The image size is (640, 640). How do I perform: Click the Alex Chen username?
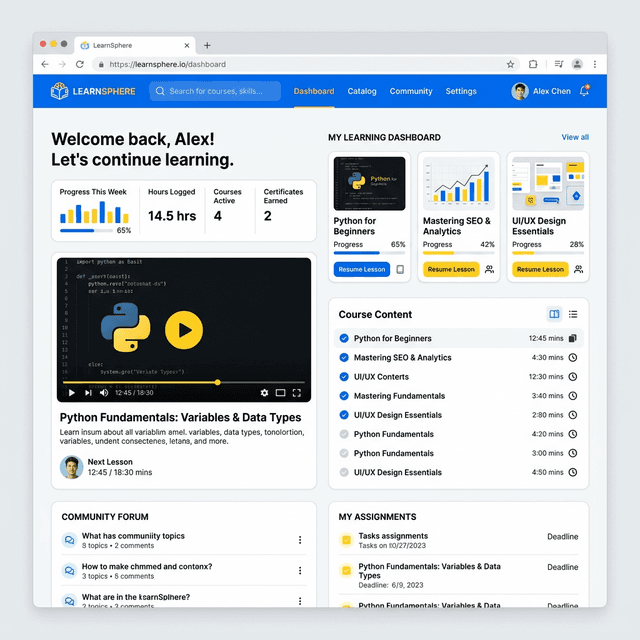pos(551,91)
